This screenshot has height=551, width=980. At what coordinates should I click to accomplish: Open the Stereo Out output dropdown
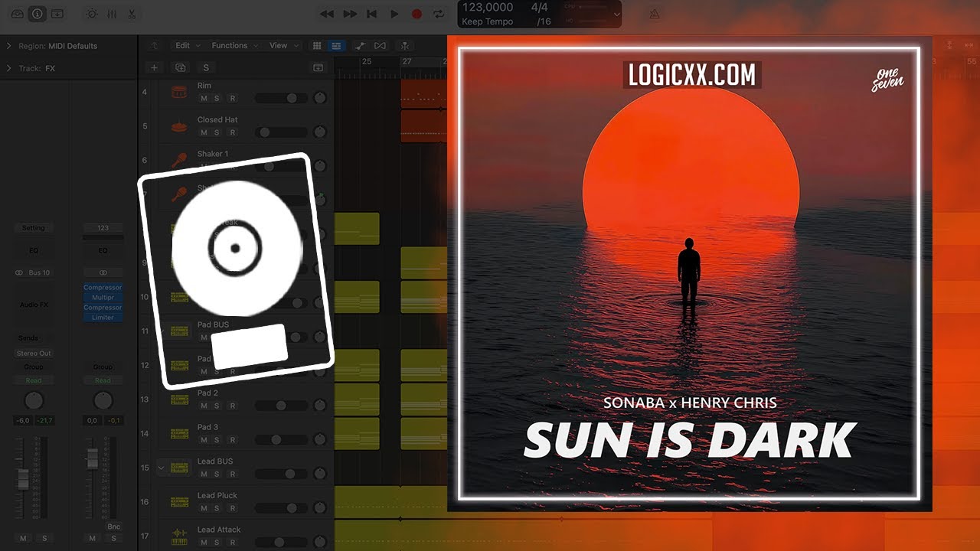(34, 354)
